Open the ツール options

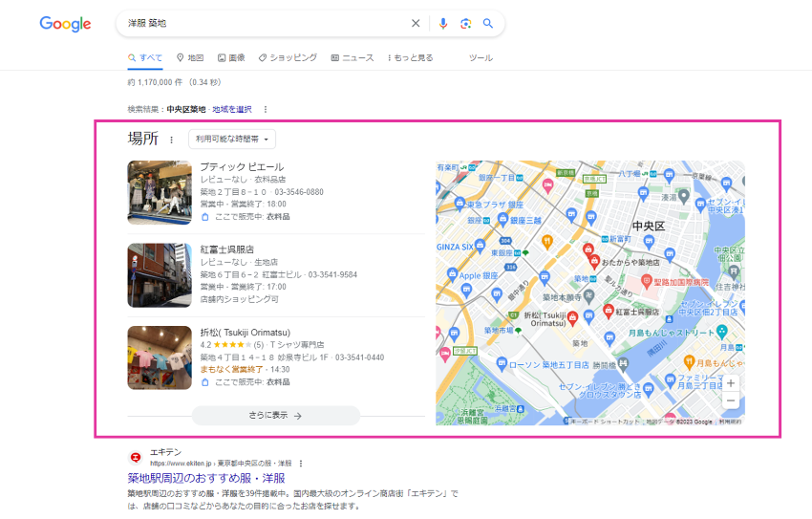click(x=481, y=58)
